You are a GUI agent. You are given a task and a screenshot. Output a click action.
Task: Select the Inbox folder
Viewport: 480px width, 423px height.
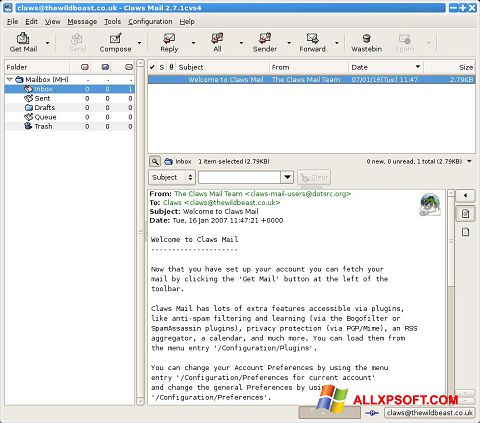69,89
